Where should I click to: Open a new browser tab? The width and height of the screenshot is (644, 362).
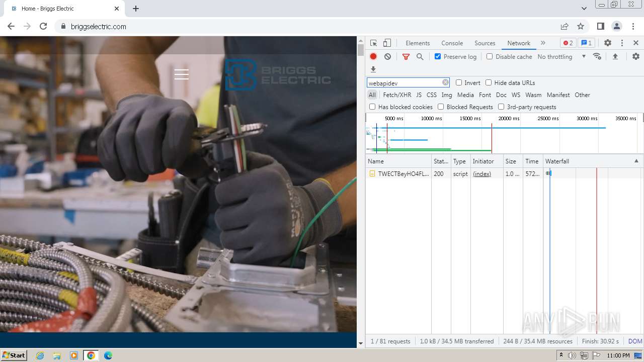coord(136,9)
